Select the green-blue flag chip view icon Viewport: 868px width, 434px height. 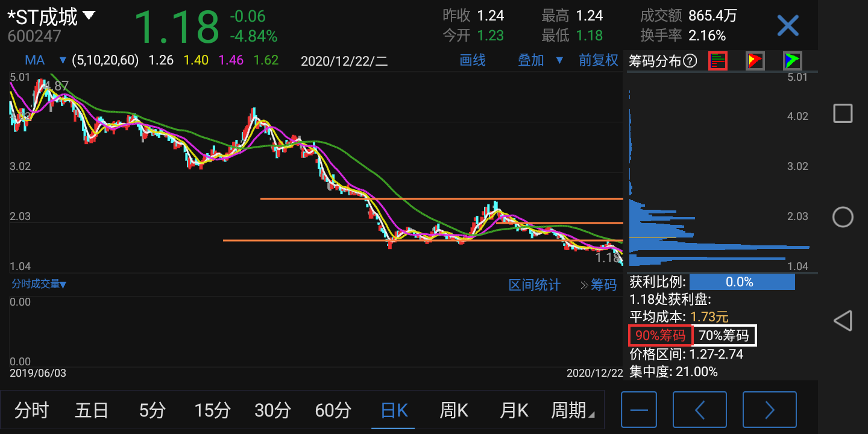793,61
